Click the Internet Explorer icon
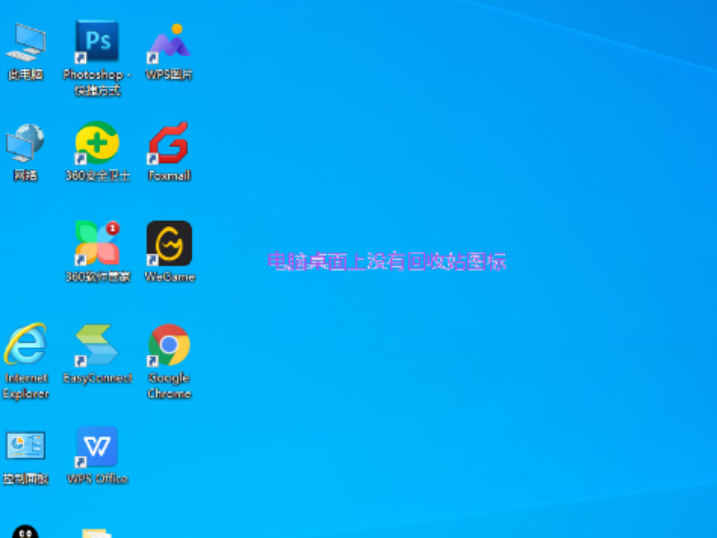The width and height of the screenshot is (717, 538). [26, 344]
